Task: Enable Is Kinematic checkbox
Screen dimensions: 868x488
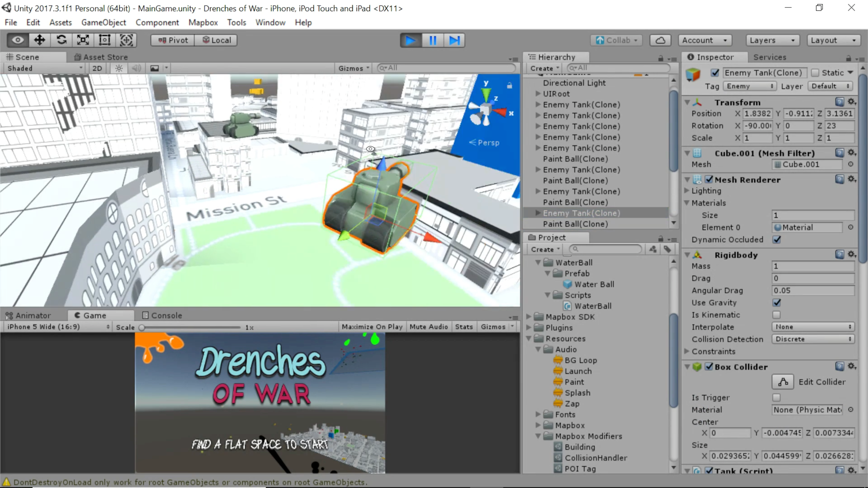Action: tap(776, 315)
